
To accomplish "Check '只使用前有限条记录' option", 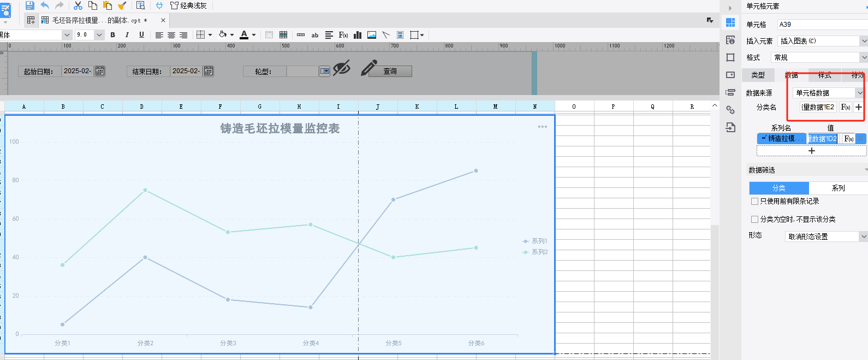I will pos(754,201).
